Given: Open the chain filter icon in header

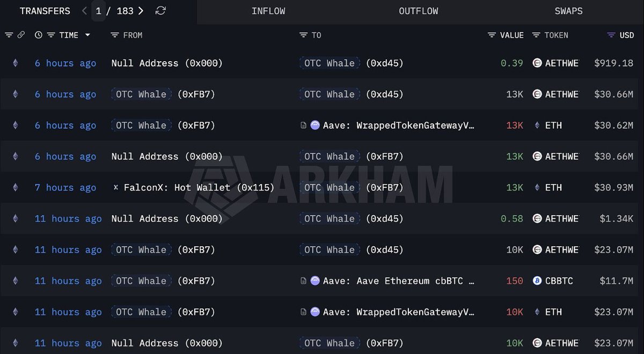Looking at the screenshot, I should (x=9, y=35).
